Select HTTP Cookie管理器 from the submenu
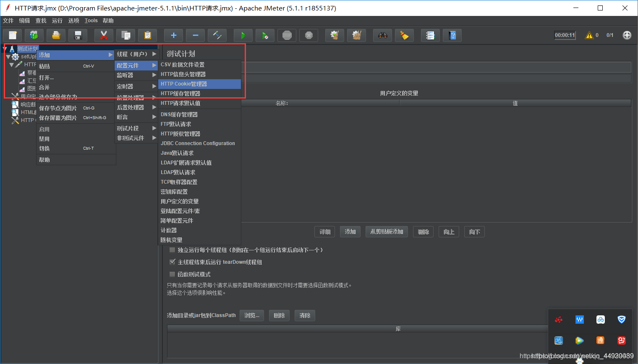This screenshot has height=364, width=638. click(x=183, y=83)
